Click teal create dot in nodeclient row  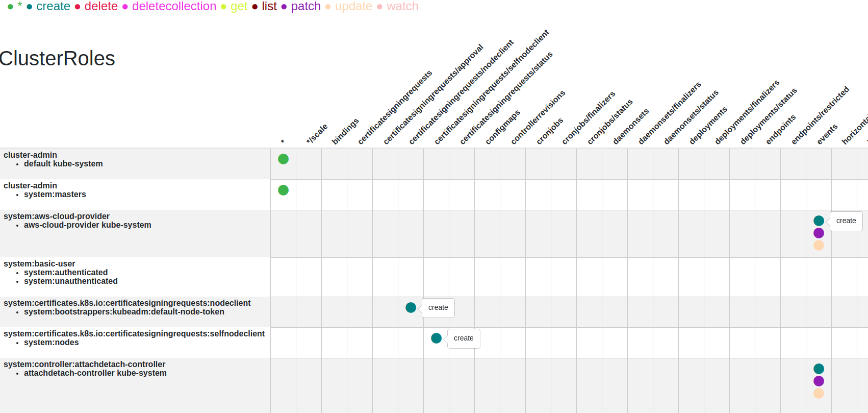pos(411,308)
